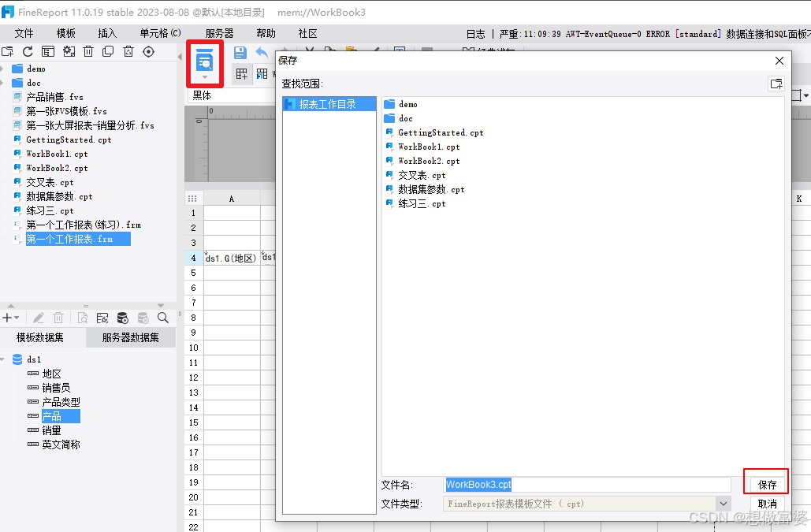Click the 保存 button in save dialog

(767, 485)
